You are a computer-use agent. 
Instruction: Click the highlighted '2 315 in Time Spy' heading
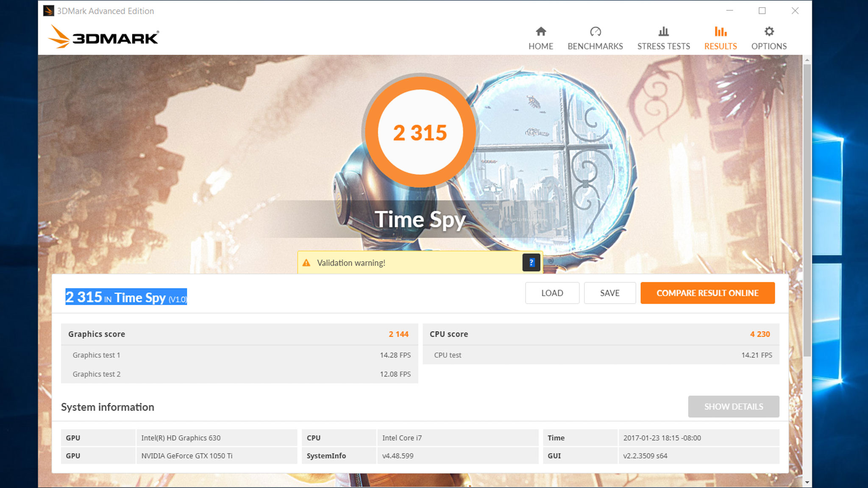coord(126,297)
